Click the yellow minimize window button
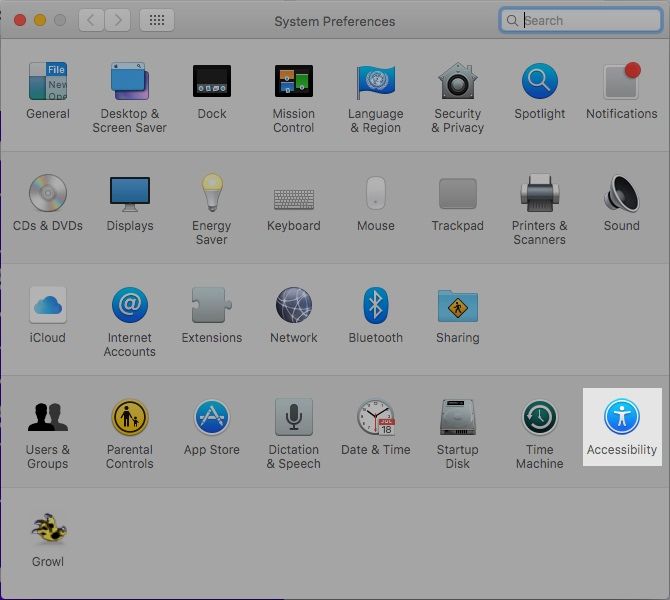Image resolution: width=670 pixels, height=600 pixels. (40, 20)
